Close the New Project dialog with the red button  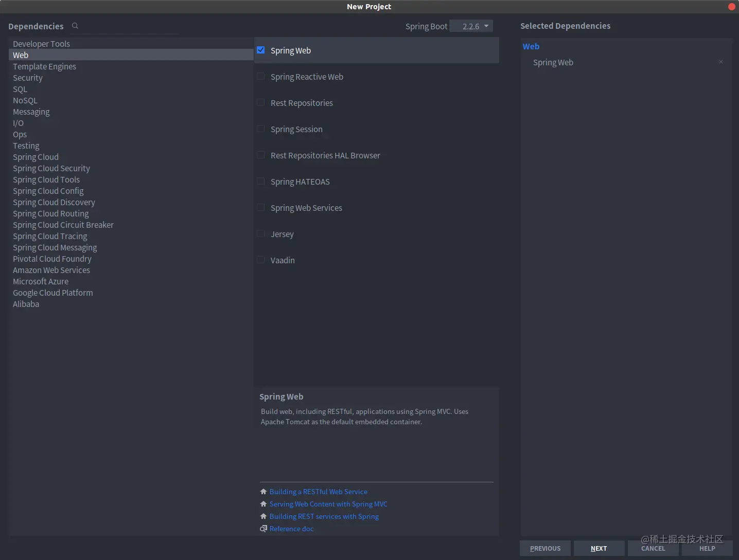click(731, 7)
